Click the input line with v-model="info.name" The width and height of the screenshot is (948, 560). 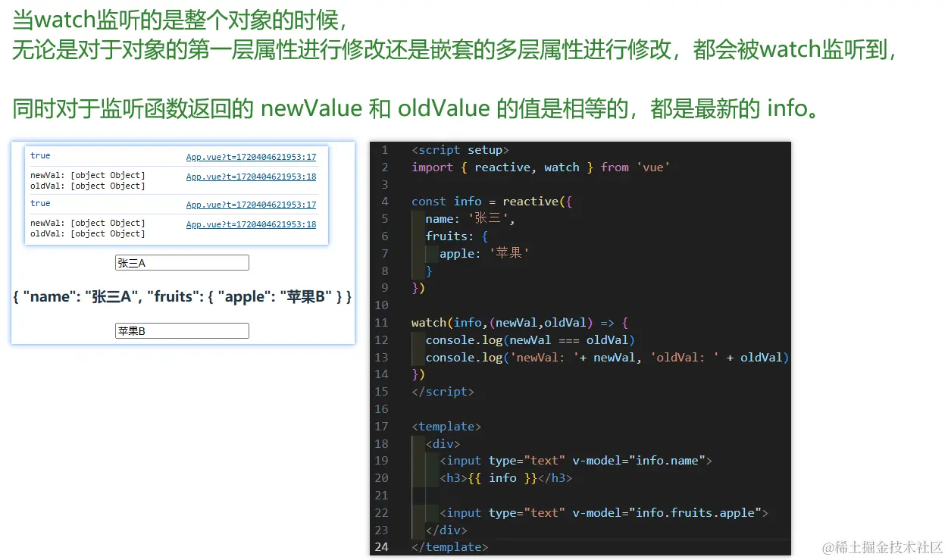pos(576,461)
